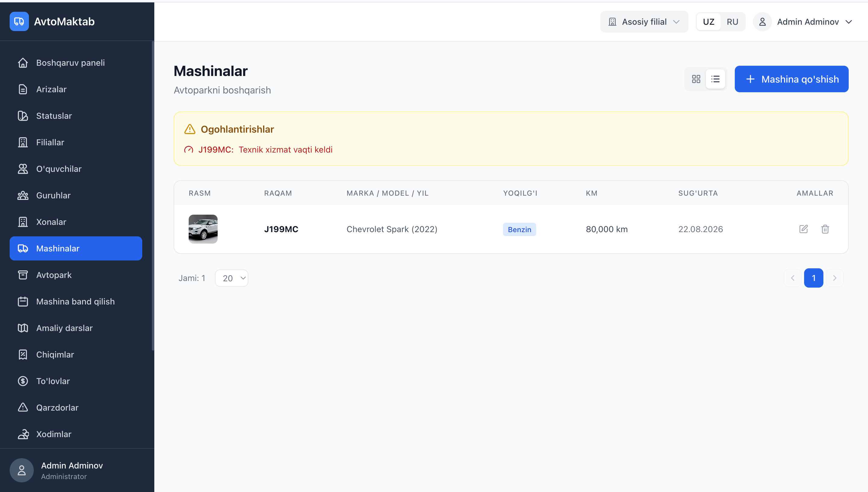Click the Chevrolet Spark car thumbnail
Screen dimensions: 868x492
point(203,229)
